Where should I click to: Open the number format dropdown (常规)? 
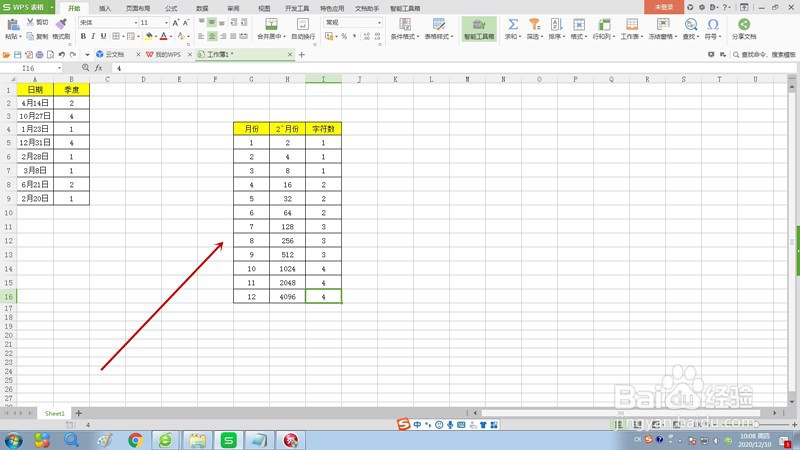pos(379,22)
